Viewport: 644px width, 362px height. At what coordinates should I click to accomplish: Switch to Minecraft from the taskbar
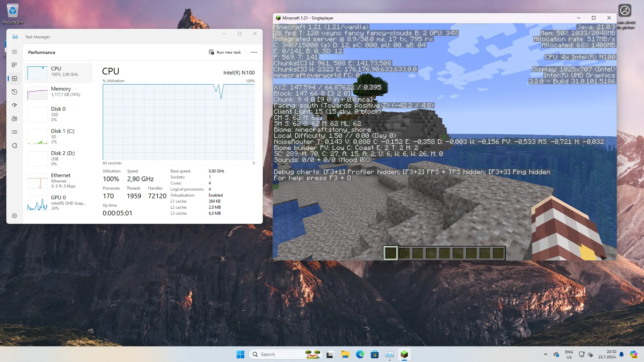[404, 354]
